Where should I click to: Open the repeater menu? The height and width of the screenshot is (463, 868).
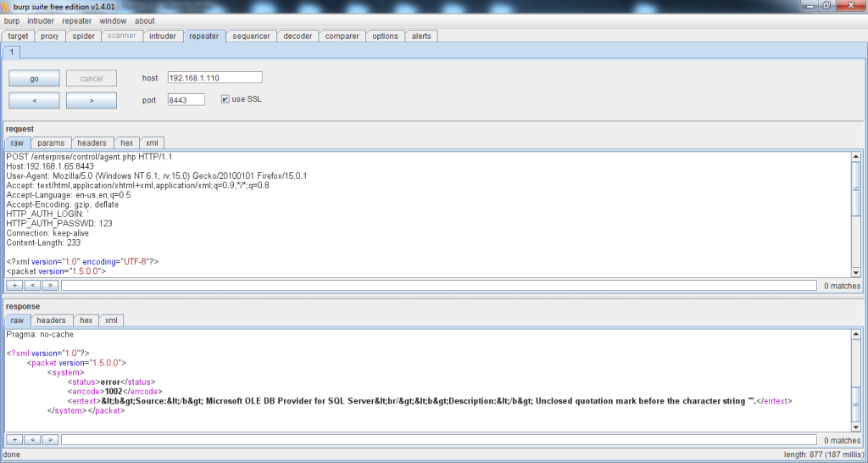pyautogui.click(x=76, y=20)
